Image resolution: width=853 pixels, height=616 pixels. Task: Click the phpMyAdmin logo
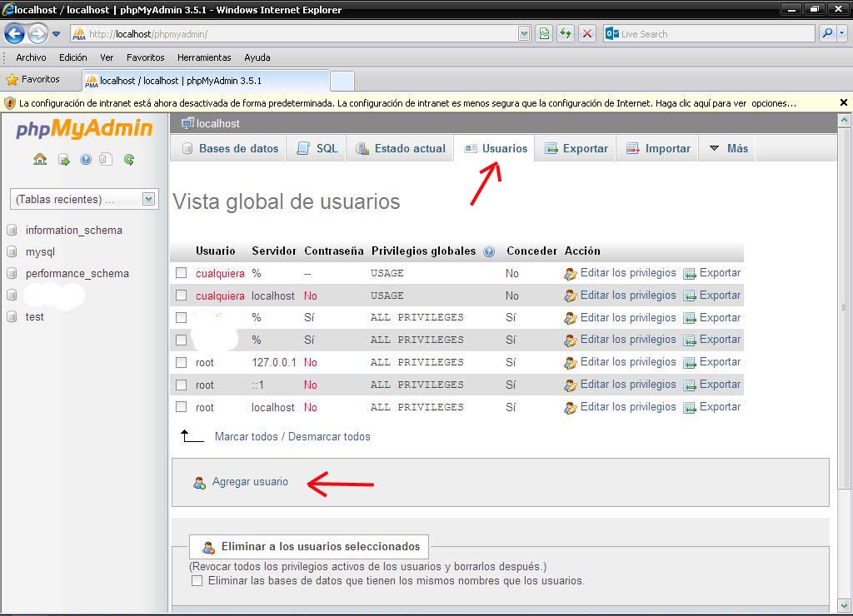(x=84, y=129)
